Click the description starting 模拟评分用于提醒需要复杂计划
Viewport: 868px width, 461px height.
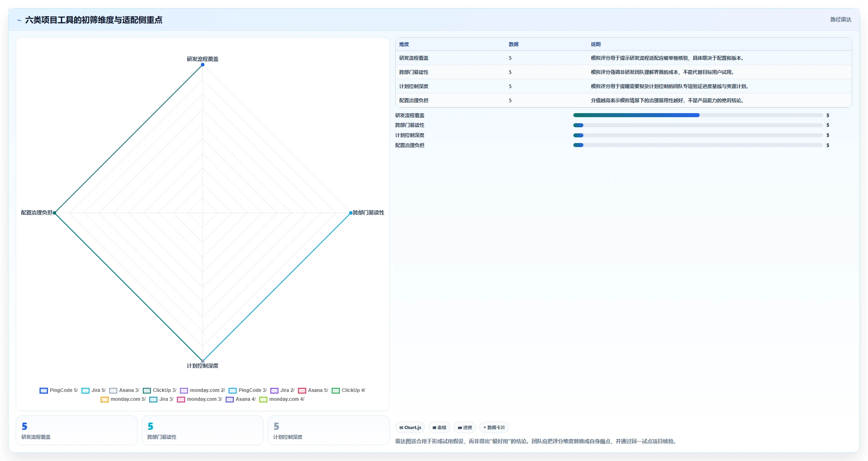670,86
